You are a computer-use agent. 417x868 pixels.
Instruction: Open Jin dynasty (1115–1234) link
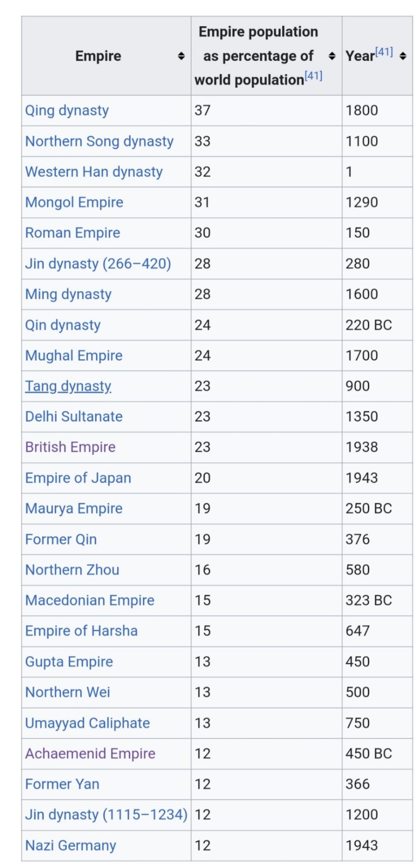coord(106,815)
